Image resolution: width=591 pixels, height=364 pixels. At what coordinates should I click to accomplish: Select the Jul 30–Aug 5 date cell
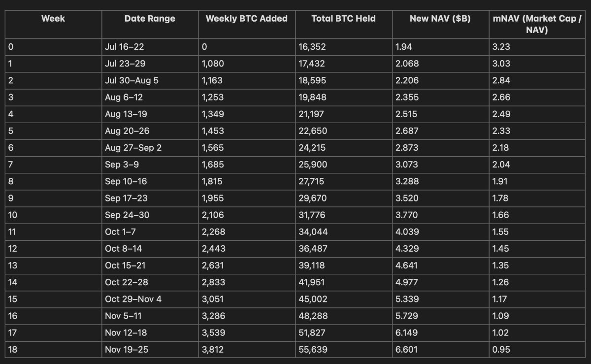pyautogui.click(x=131, y=80)
